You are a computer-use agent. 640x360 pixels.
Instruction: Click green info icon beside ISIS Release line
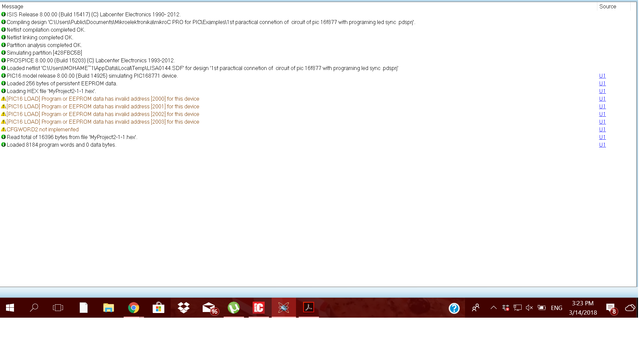click(x=3, y=14)
